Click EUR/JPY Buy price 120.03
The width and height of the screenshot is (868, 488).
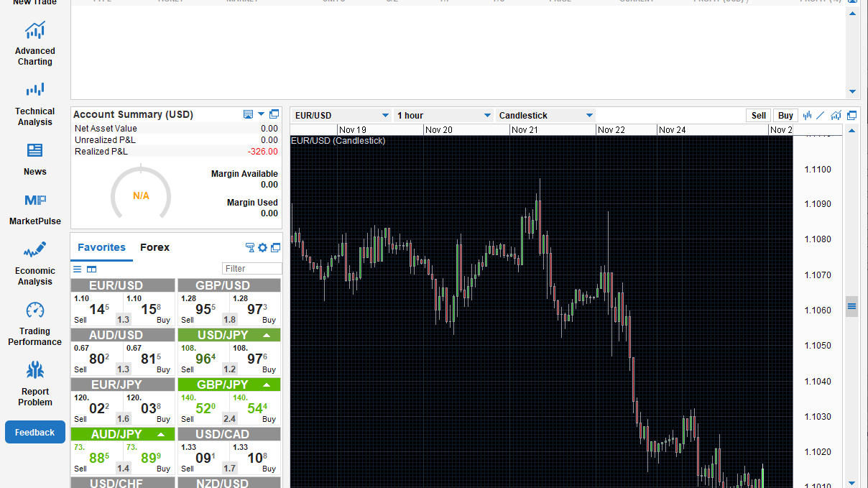click(x=149, y=408)
